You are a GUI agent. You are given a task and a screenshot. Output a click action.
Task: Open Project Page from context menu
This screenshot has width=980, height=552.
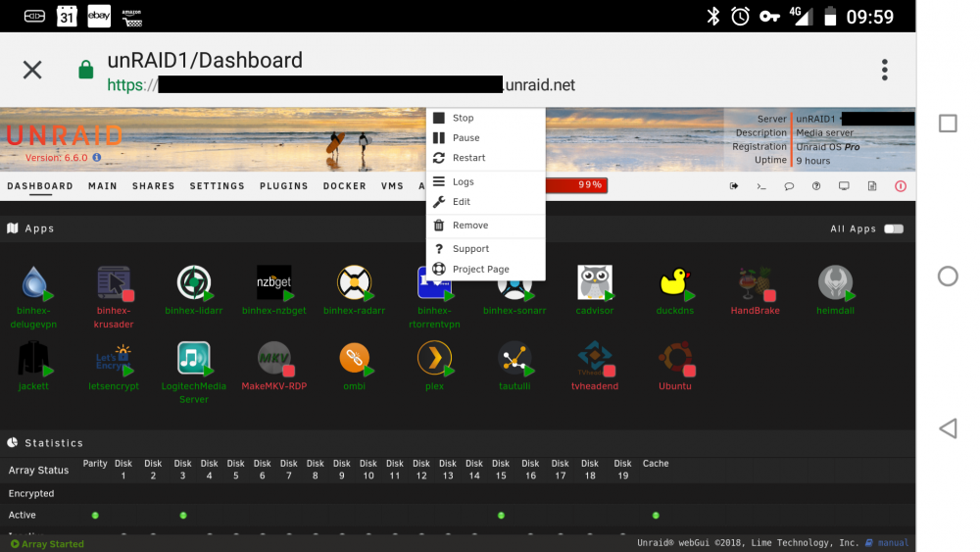click(x=486, y=269)
